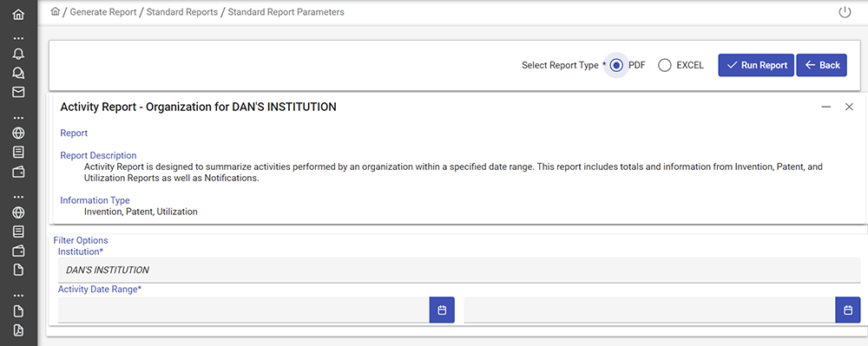Click the Activity Report panel title
Screen dimensions: 868x346
(198, 108)
